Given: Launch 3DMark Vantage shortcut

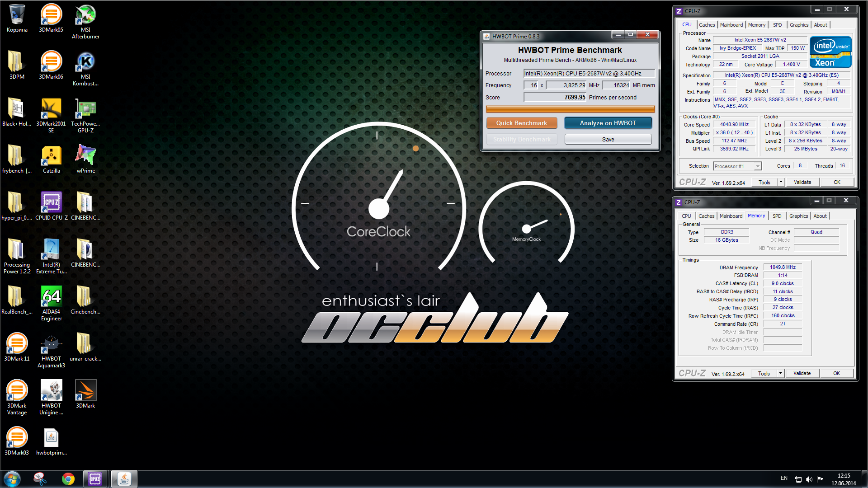Looking at the screenshot, I should [17, 398].
